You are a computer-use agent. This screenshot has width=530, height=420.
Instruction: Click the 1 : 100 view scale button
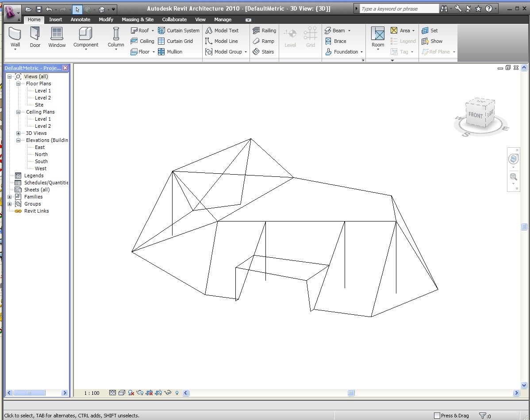[92, 393]
